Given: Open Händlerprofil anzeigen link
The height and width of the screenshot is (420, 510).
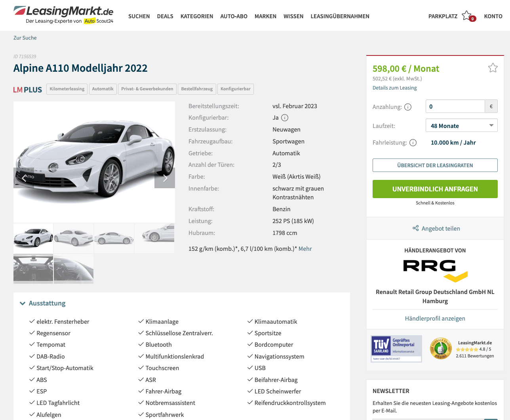Looking at the screenshot, I should pyautogui.click(x=435, y=319).
